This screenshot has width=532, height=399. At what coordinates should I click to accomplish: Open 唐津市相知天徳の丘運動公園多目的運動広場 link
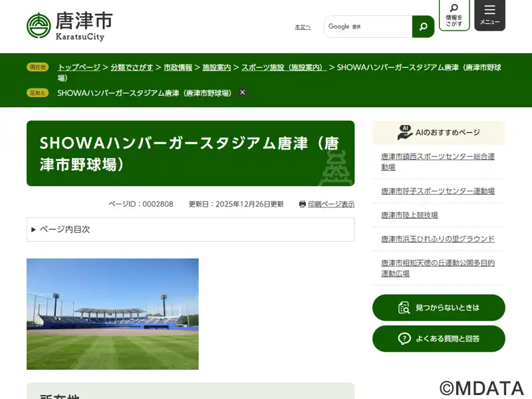pos(438,268)
